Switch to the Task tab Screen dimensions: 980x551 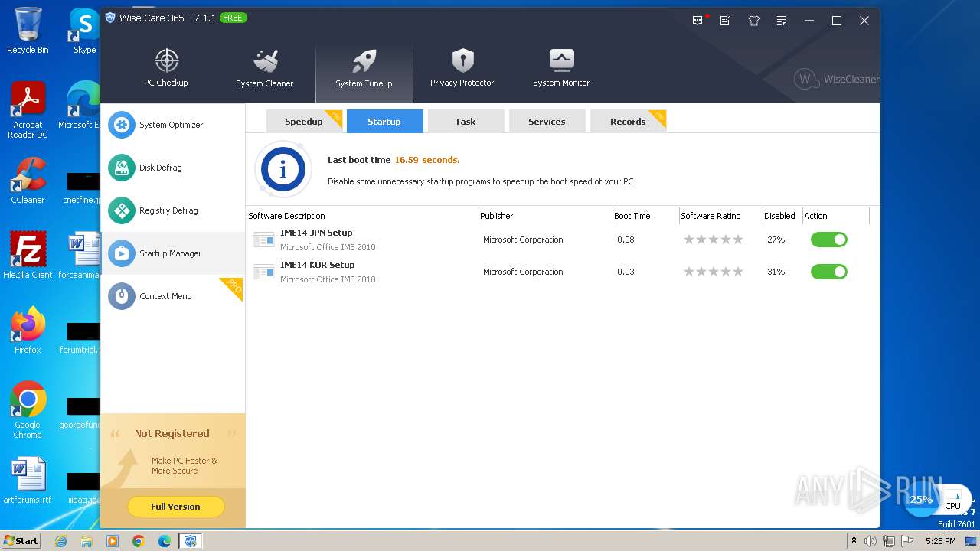(465, 122)
